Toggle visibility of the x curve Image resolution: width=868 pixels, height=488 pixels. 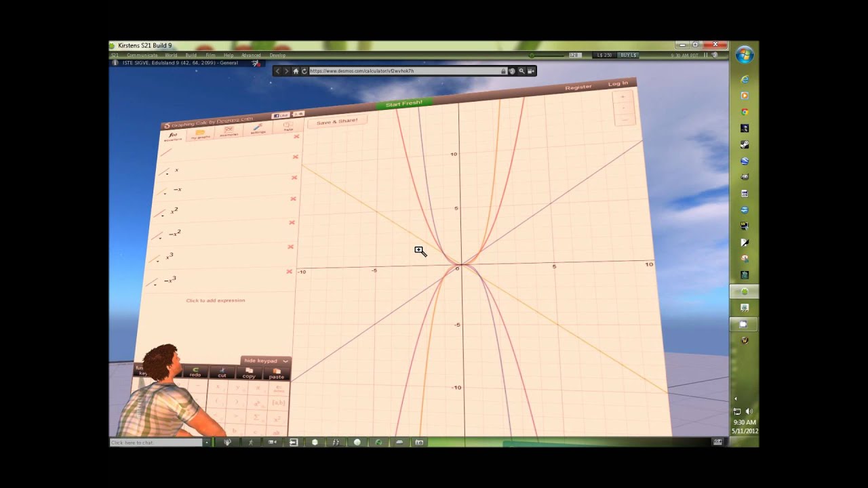pos(163,172)
